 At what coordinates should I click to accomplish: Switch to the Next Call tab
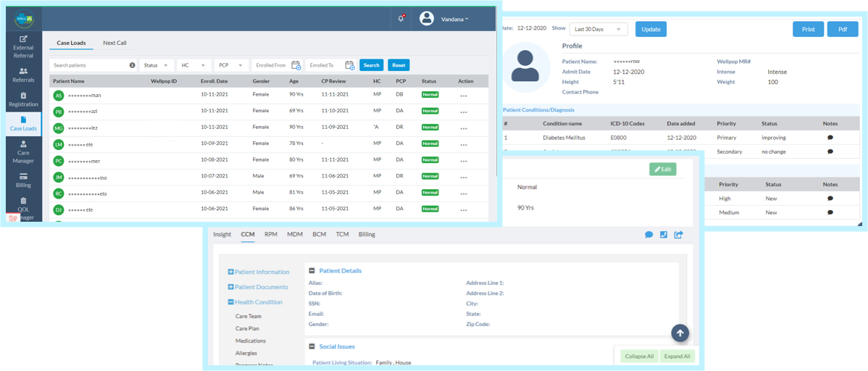(x=114, y=43)
